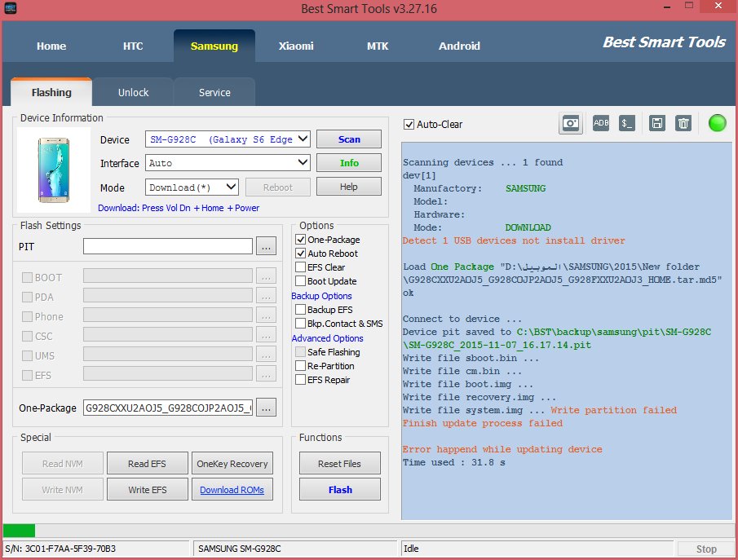The width and height of the screenshot is (738, 560).
Task: Click 'SAMSUNG SM-G928C' in status bar
Action: point(239,549)
